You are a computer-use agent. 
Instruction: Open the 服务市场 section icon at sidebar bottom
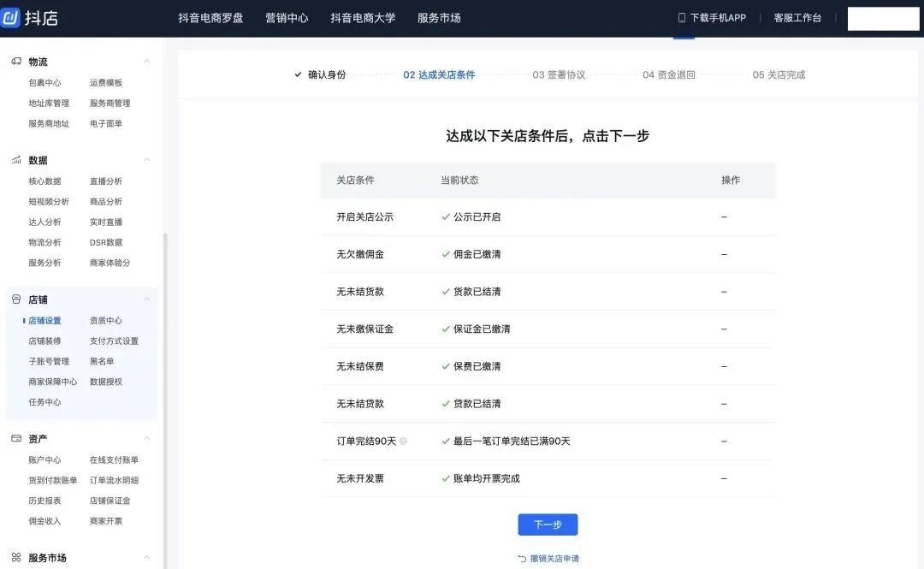pyautogui.click(x=15, y=557)
